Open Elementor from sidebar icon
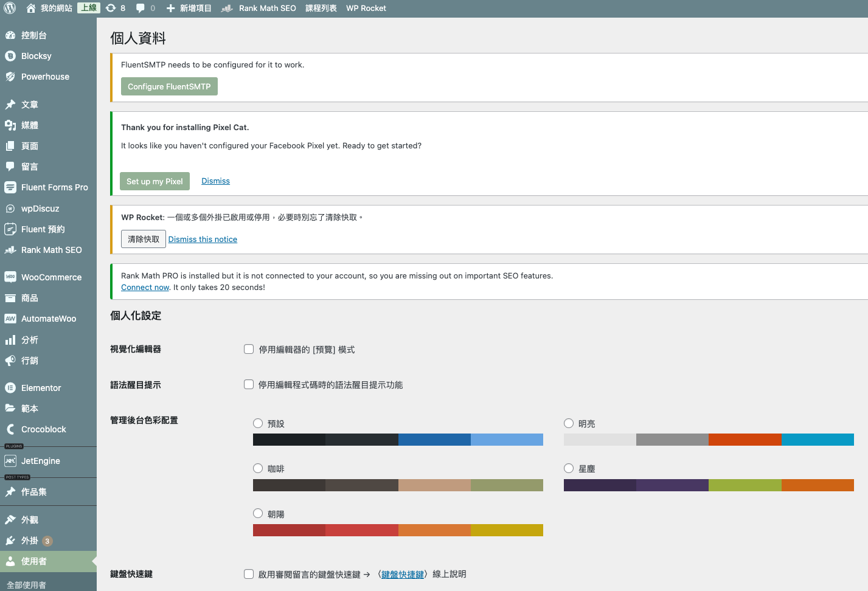This screenshot has width=868, height=591. (x=10, y=388)
